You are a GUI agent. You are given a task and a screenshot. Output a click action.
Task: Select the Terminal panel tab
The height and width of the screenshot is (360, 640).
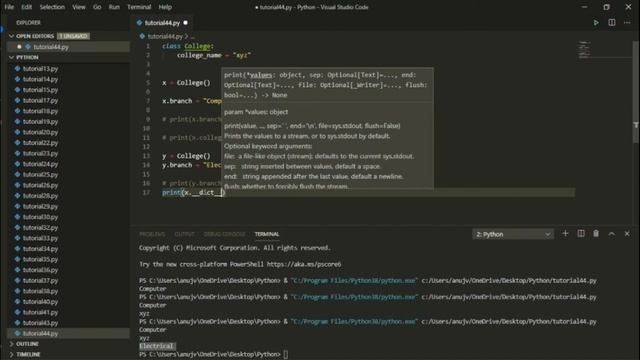click(x=267, y=234)
